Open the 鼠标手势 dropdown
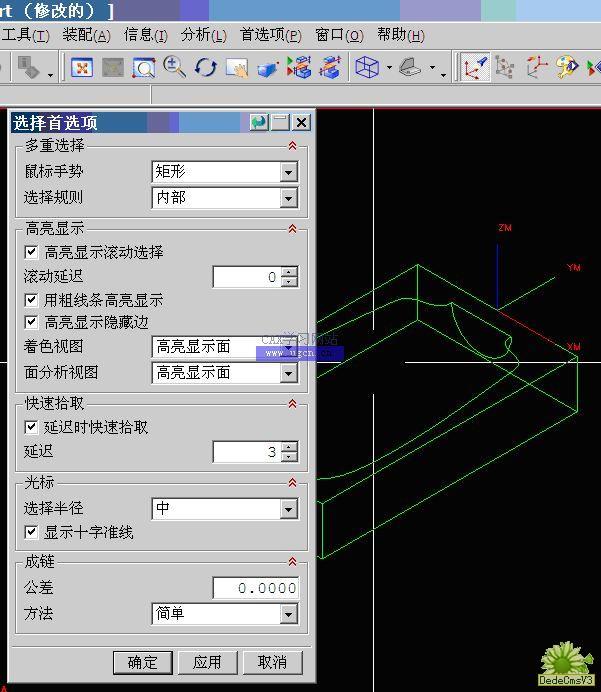Screen dimensions: 601x692 [x=288, y=172]
